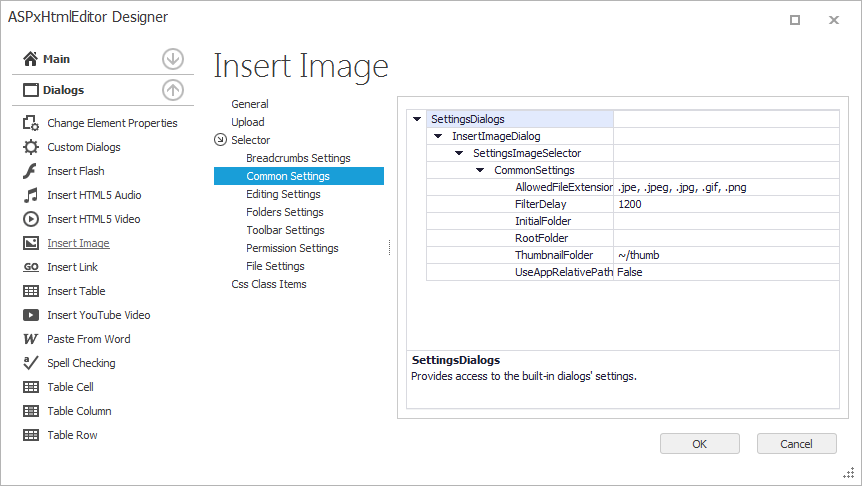The height and width of the screenshot is (486, 862).
Task: Click the Main section header
Action: 103,59
